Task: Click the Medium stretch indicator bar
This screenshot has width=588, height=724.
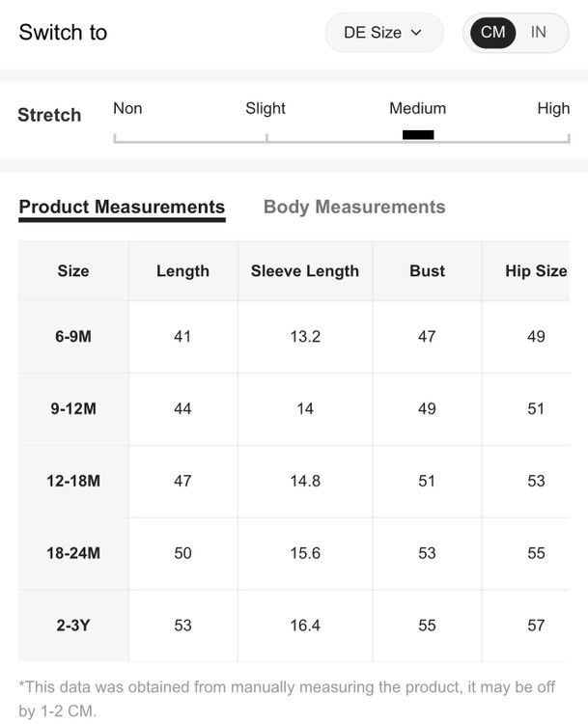Action: point(418,134)
